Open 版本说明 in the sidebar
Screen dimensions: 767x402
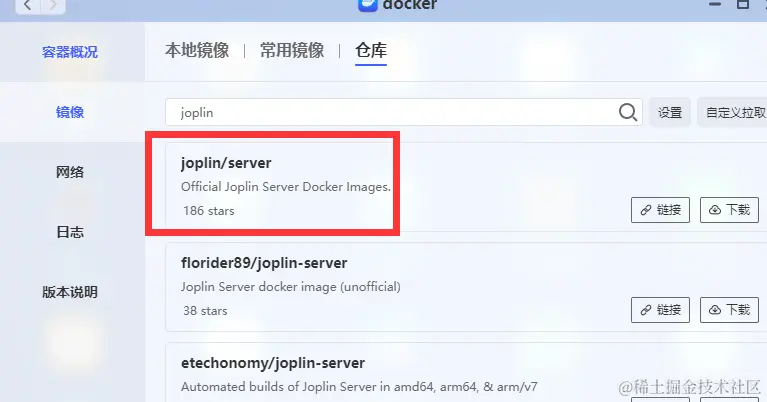coord(70,292)
